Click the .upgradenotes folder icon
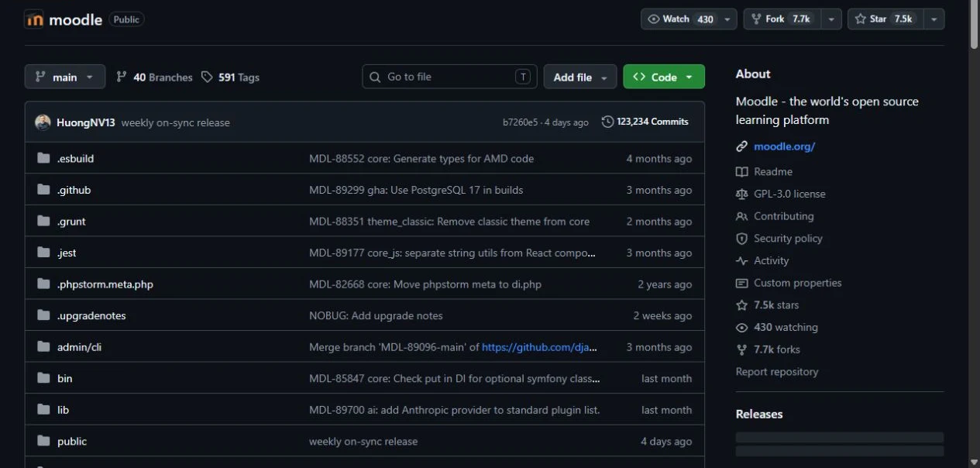980x468 pixels. 43,315
